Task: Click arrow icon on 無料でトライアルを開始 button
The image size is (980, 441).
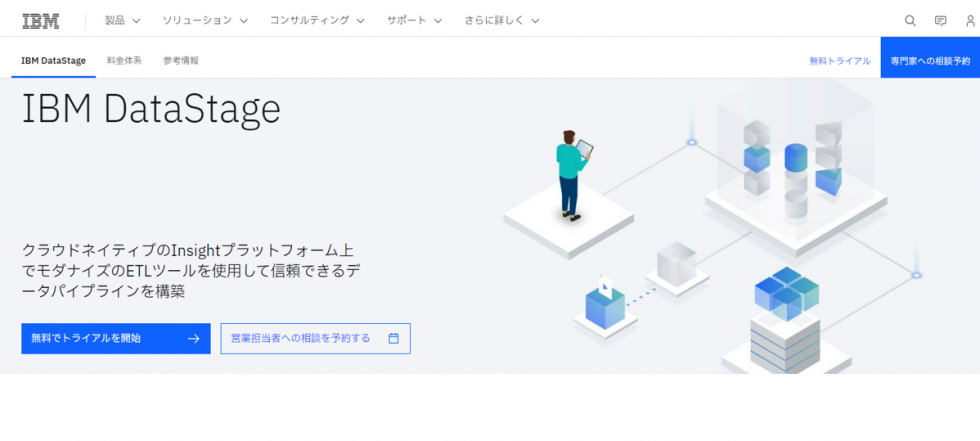Action: click(x=193, y=338)
